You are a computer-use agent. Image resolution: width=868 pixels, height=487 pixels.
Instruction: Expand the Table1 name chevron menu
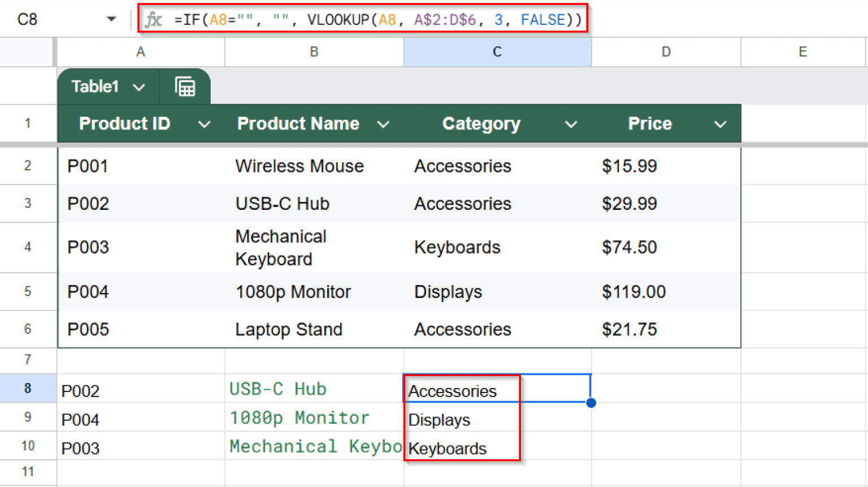pos(138,87)
